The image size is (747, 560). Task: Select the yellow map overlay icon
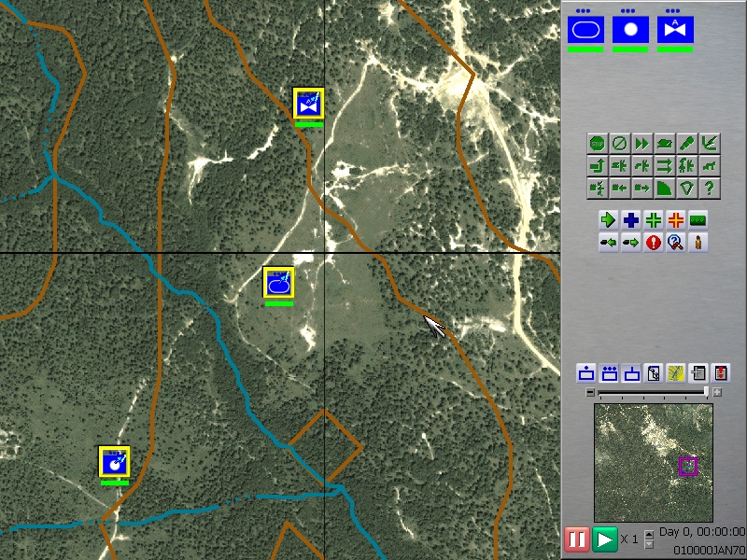[x=675, y=372]
